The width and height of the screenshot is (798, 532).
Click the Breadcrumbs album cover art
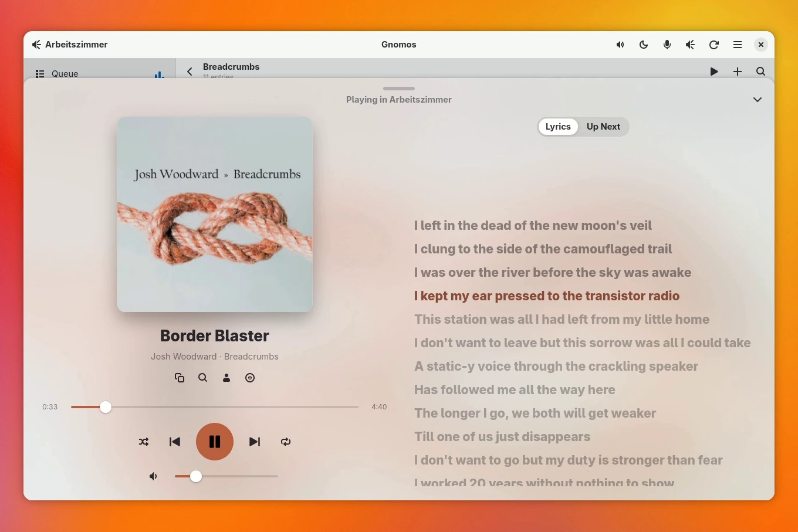point(215,214)
